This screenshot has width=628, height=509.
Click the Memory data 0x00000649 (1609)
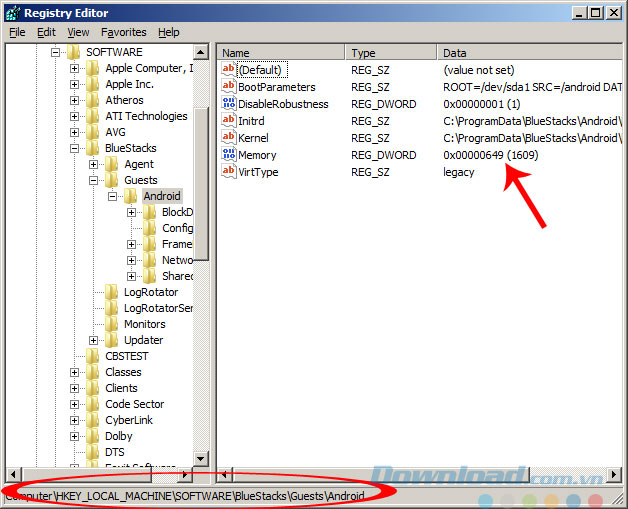coord(491,155)
